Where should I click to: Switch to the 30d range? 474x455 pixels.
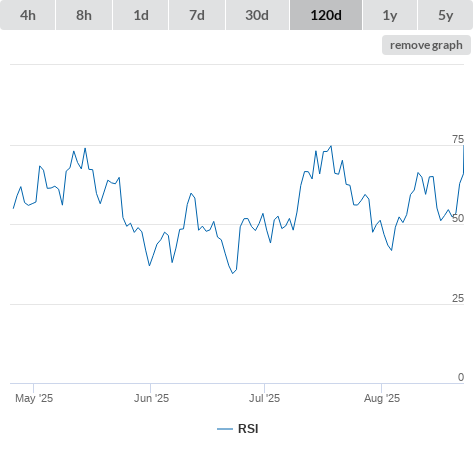tap(257, 15)
